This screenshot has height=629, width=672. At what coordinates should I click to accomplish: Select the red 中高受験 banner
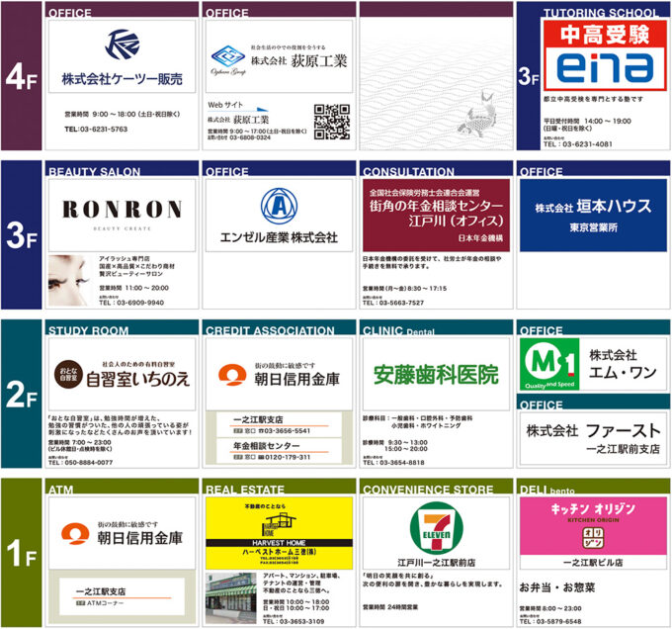pyautogui.click(x=605, y=34)
